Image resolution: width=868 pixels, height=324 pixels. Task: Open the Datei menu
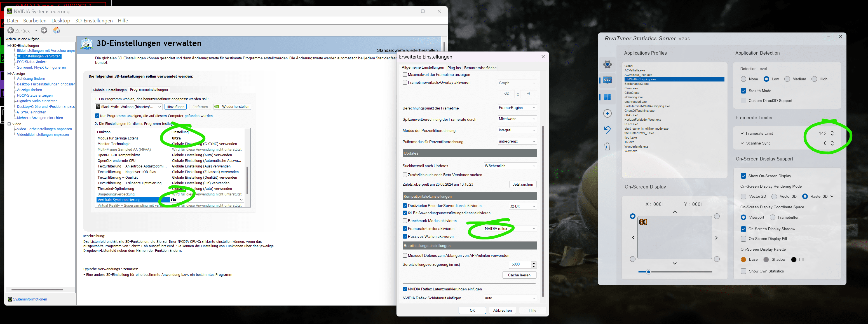pos(13,20)
